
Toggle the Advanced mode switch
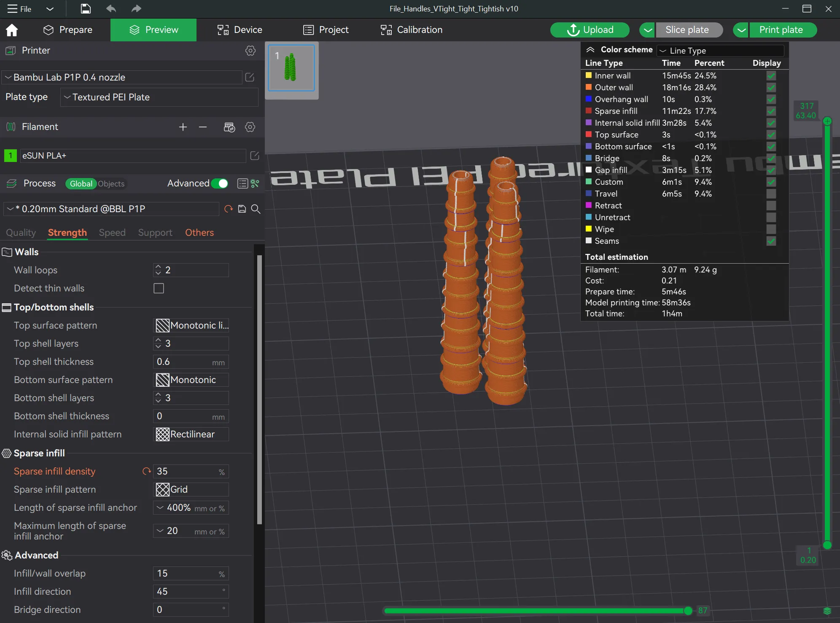220,183
